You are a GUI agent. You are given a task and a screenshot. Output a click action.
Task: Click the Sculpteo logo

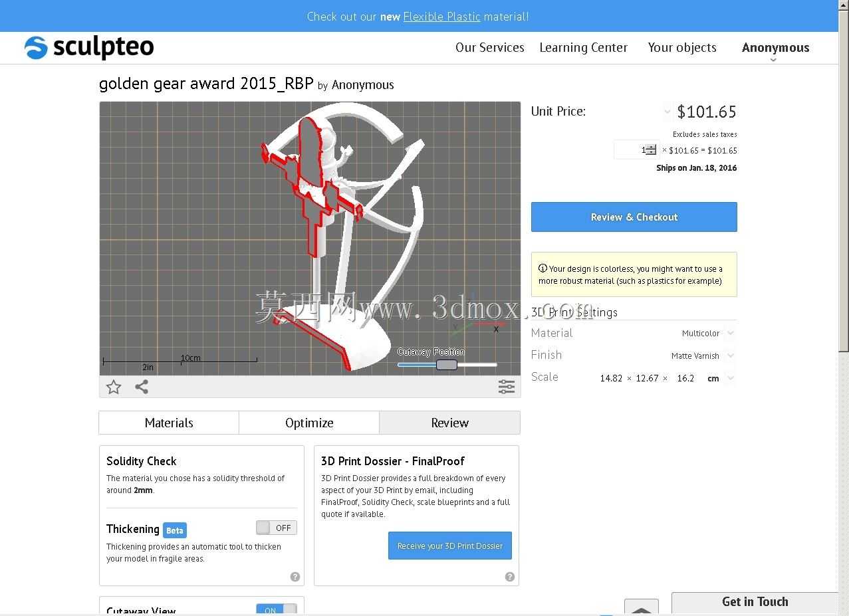coord(89,47)
